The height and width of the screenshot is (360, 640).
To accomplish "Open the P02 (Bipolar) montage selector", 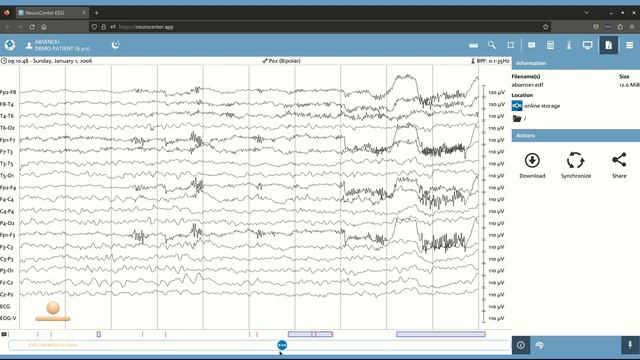I will tap(282, 61).
